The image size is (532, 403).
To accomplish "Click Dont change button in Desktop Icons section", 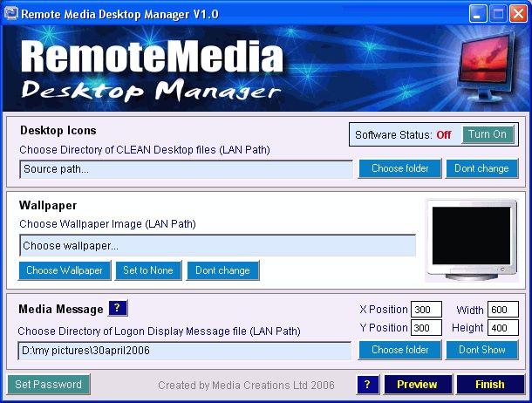I will (x=481, y=168).
